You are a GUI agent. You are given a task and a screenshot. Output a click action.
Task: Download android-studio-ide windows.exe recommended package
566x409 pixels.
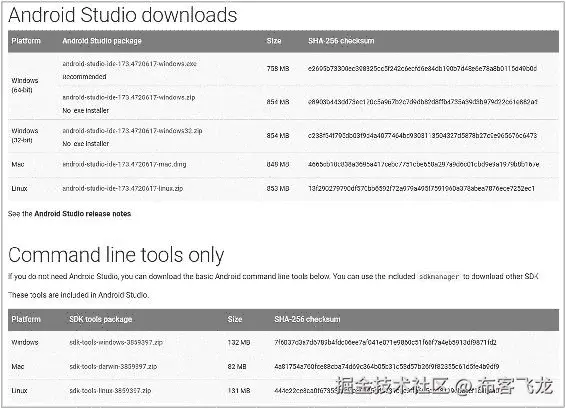(x=129, y=64)
